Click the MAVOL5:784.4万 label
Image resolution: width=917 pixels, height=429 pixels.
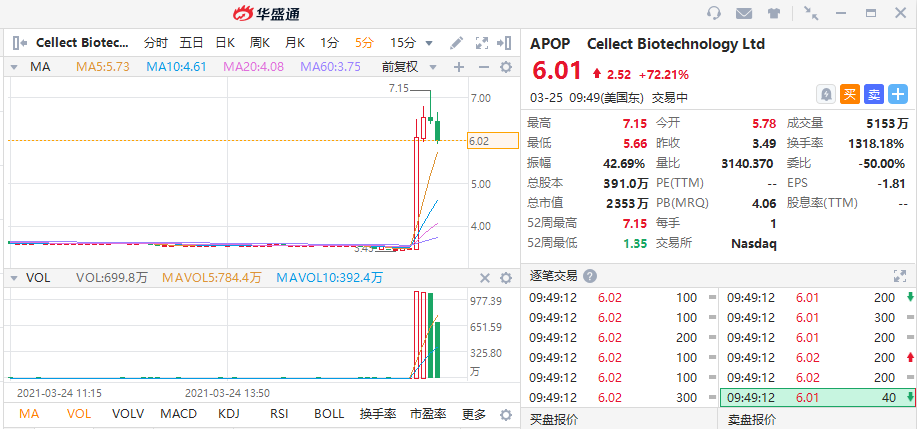point(212,278)
